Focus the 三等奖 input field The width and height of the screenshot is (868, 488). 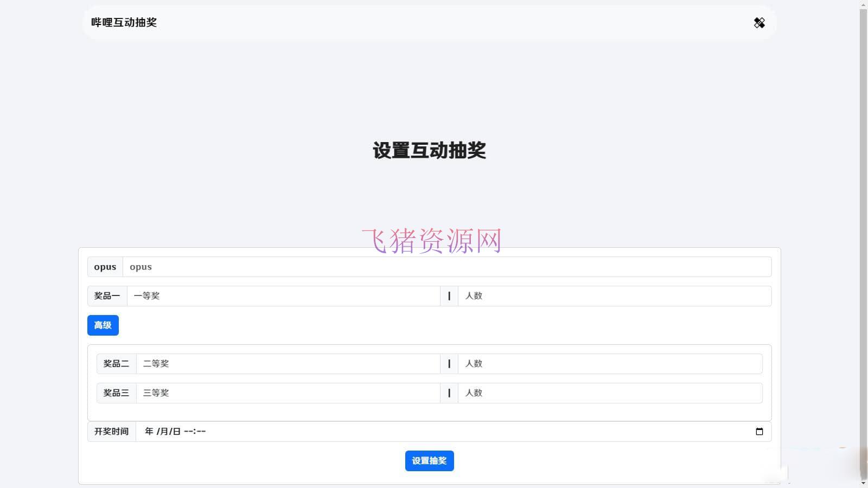(x=288, y=393)
